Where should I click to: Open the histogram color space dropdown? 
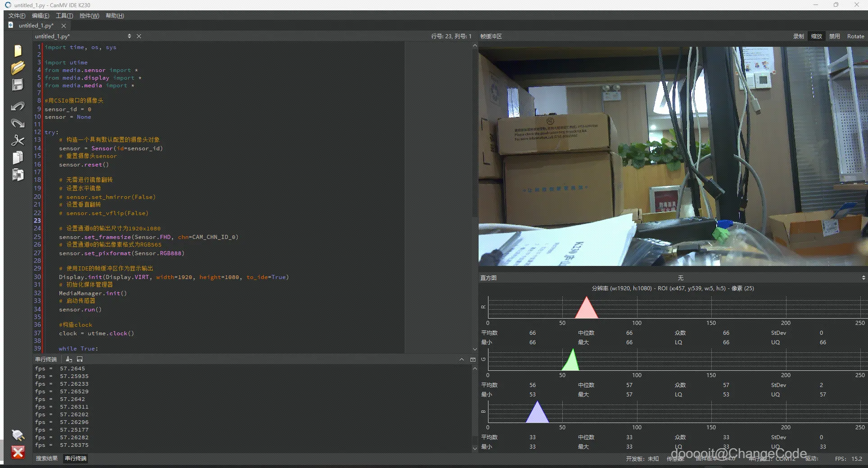[680, 278]
